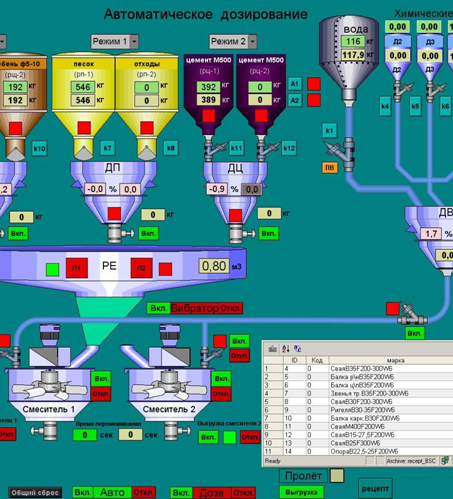This screenshot has width=453, height=499.
Task: Click the archive status icon in table status bar
Action: (445, 461)
